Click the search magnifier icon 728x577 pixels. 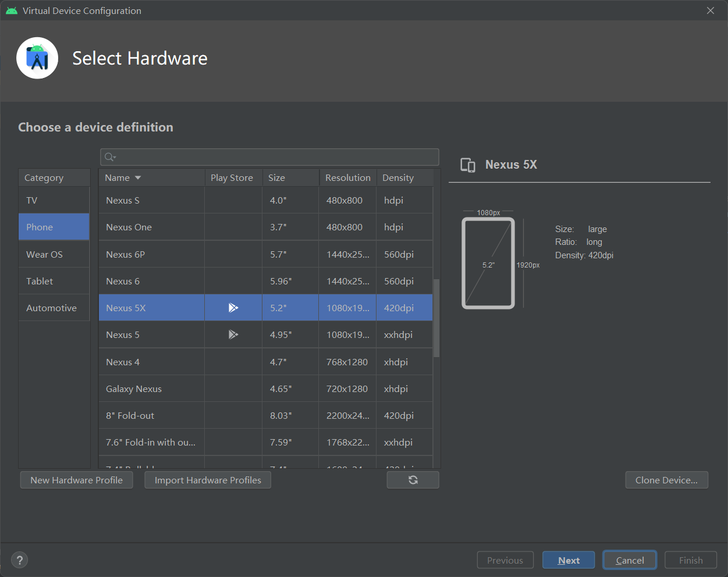110,157
